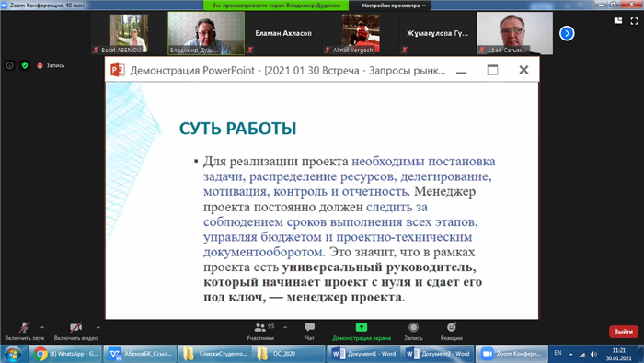Leave the meeting with the red Выйти button
Viewport: 644px width, 363px height.
[624, 332]
